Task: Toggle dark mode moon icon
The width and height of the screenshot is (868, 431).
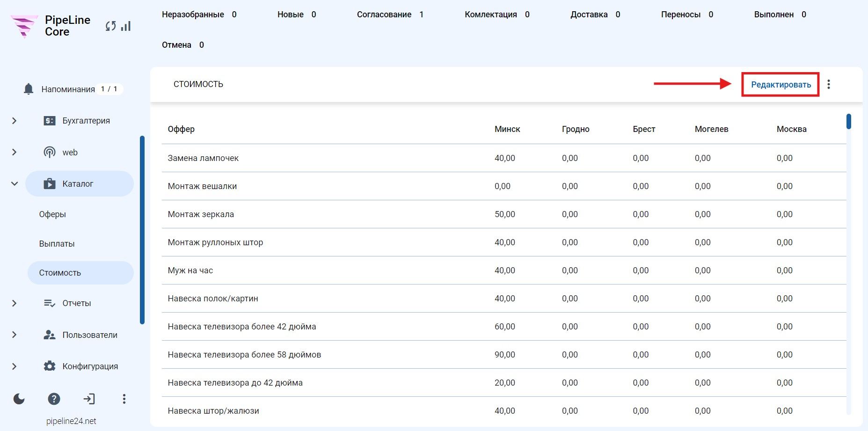Action: click(x=19, y=399)
